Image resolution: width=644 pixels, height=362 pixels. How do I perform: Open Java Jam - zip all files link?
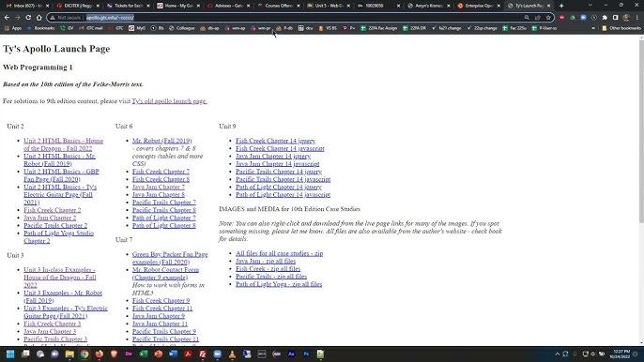pyautogui.click(x=266, y=261)
